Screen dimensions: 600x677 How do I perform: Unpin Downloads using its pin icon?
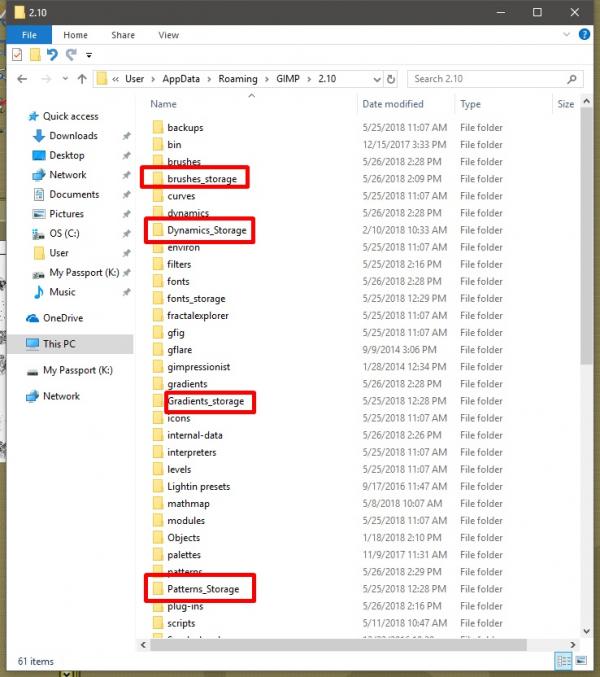coord(126,136)
